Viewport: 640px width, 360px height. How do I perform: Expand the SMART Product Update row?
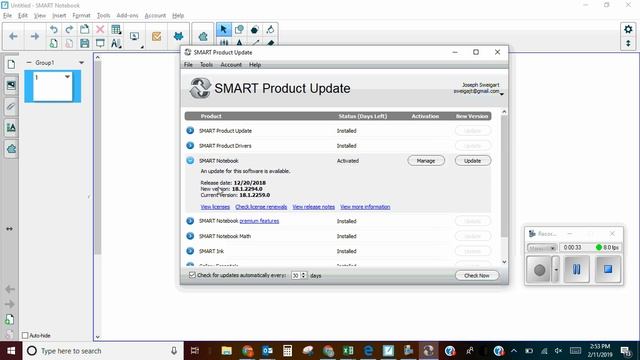190,131
